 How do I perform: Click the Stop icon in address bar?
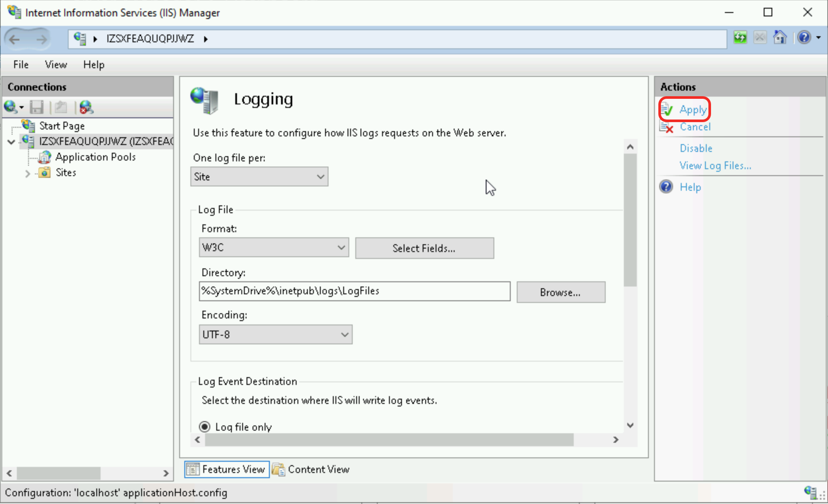760,38
